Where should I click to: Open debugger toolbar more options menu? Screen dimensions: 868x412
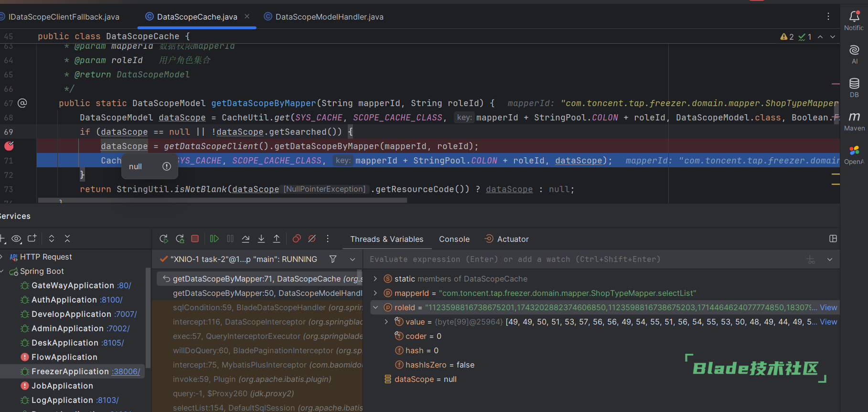click(x=328, y=239)
